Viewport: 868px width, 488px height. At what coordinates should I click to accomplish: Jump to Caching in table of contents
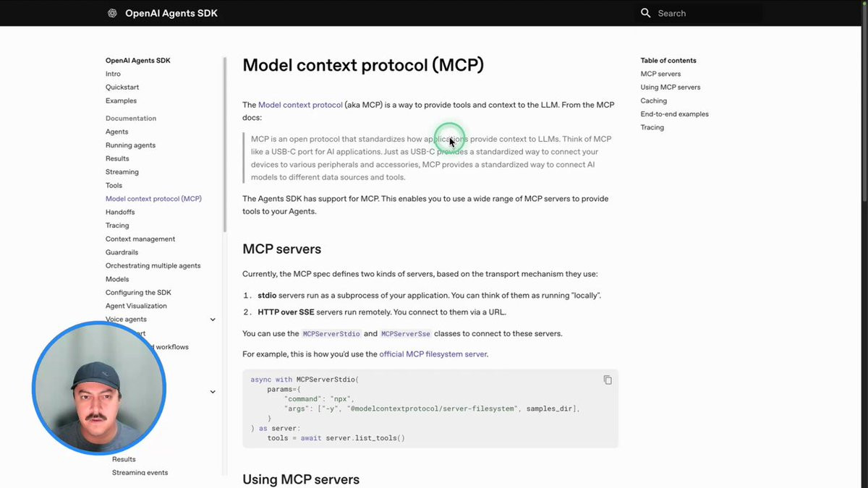coord(654,100)
